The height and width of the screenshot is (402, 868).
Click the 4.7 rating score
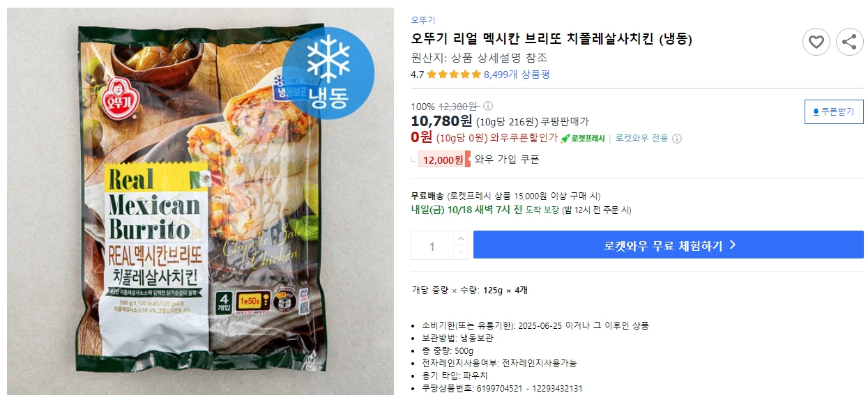pos(416,73)
